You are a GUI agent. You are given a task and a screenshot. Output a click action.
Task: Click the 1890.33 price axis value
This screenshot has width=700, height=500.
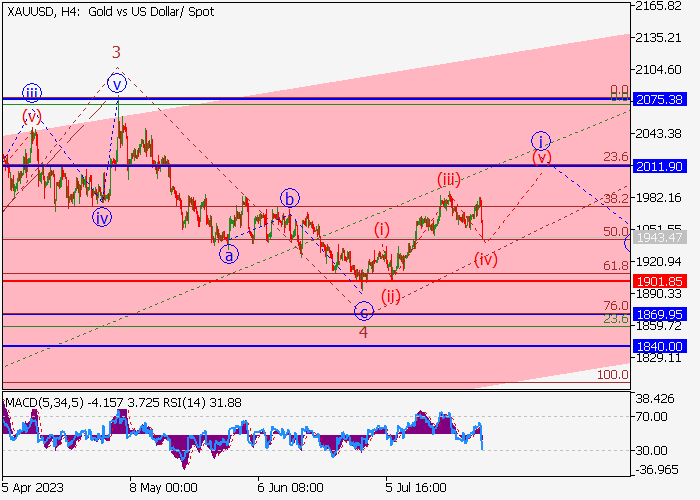tap(658, 294)
